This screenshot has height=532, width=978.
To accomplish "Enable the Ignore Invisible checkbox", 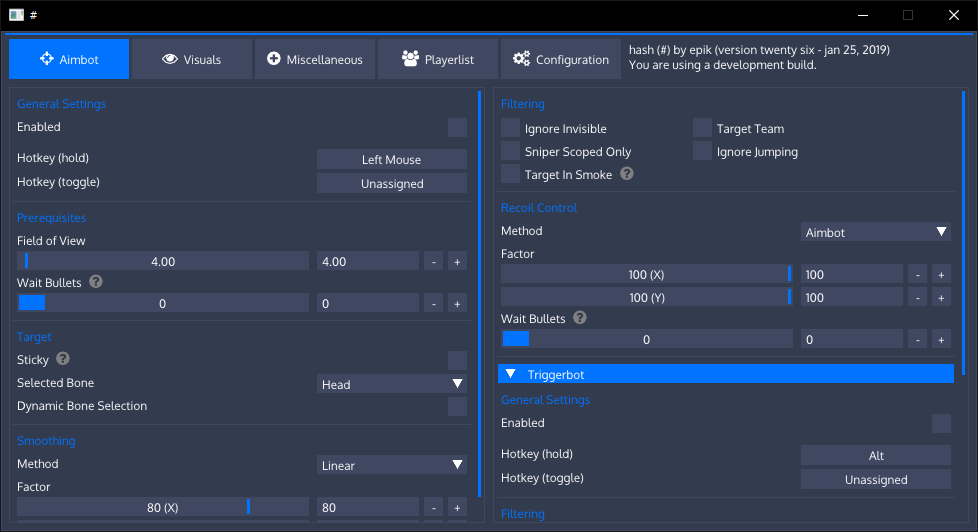I will click(x=511, y=128).
